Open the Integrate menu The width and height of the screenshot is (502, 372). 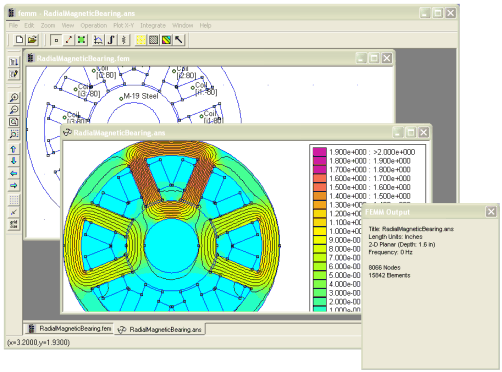[153, 25]
